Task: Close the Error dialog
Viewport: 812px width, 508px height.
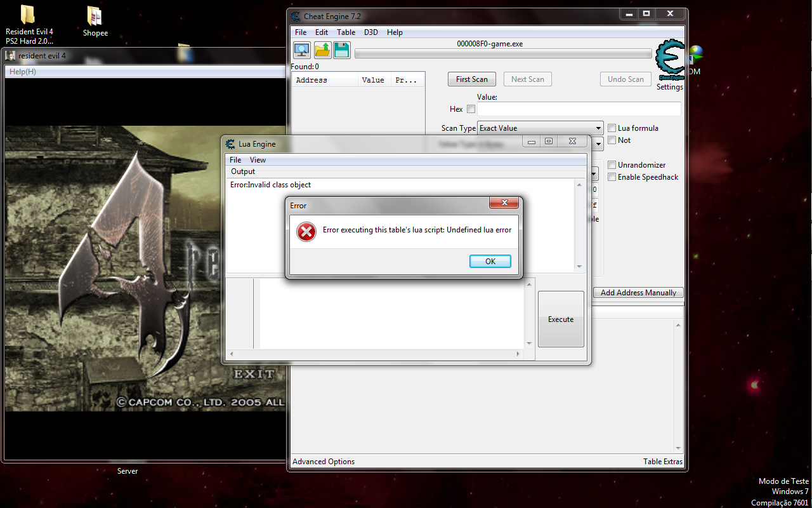Action: point(504,203)
